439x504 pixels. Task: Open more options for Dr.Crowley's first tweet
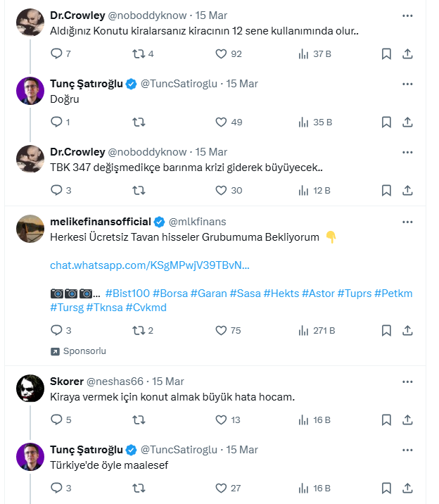click(407, 15)
